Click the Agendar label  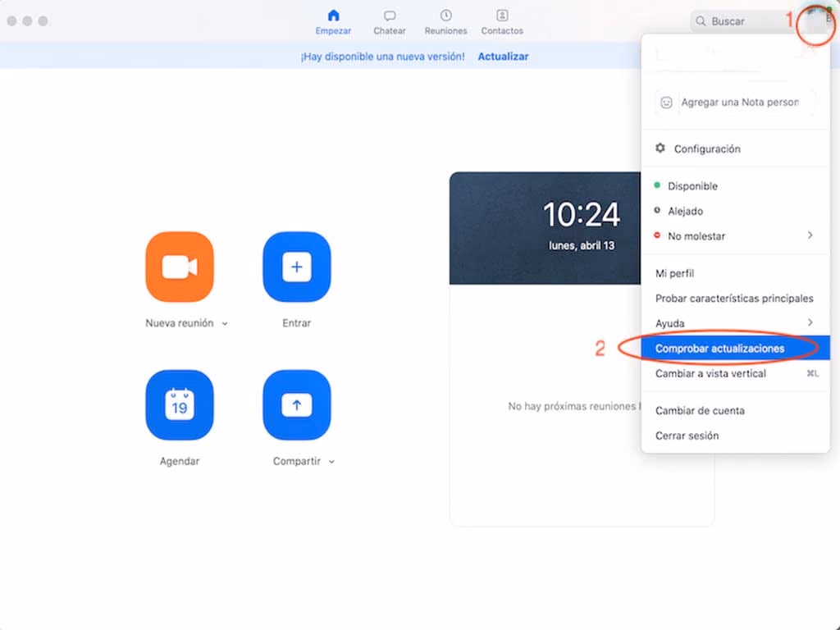pyautogui.click(x=180, y=461)
